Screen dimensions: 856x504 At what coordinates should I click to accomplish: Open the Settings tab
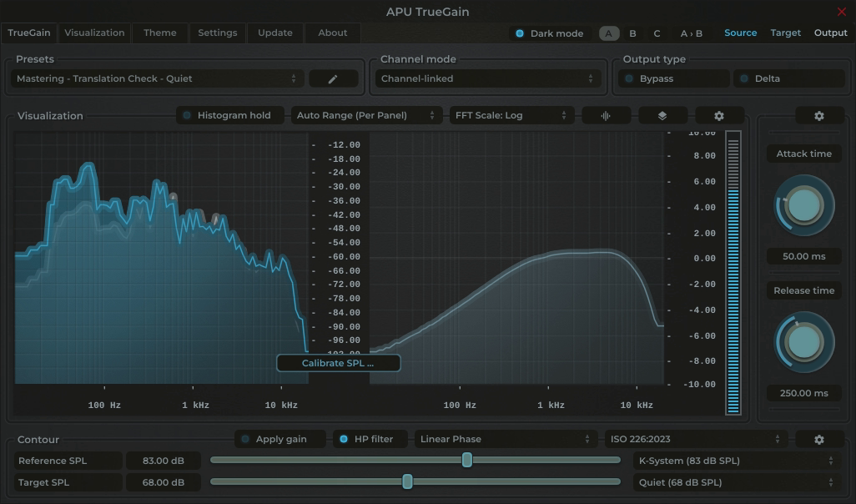coord(217,33)
